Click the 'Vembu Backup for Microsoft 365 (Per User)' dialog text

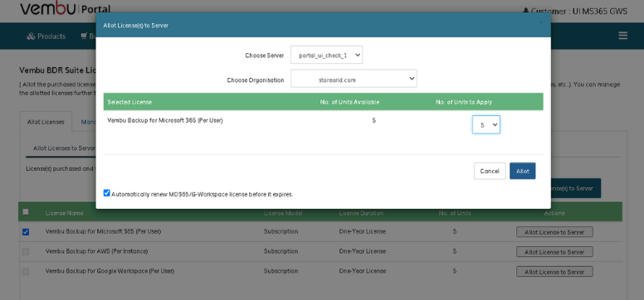pyautogui.click(x=165, y=121)
